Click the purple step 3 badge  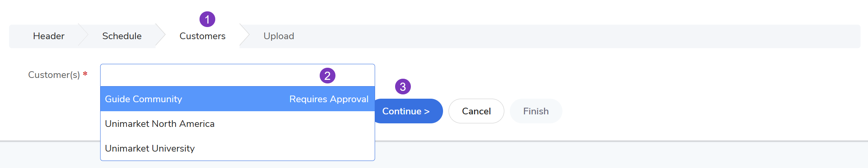(x=403, y=87)
